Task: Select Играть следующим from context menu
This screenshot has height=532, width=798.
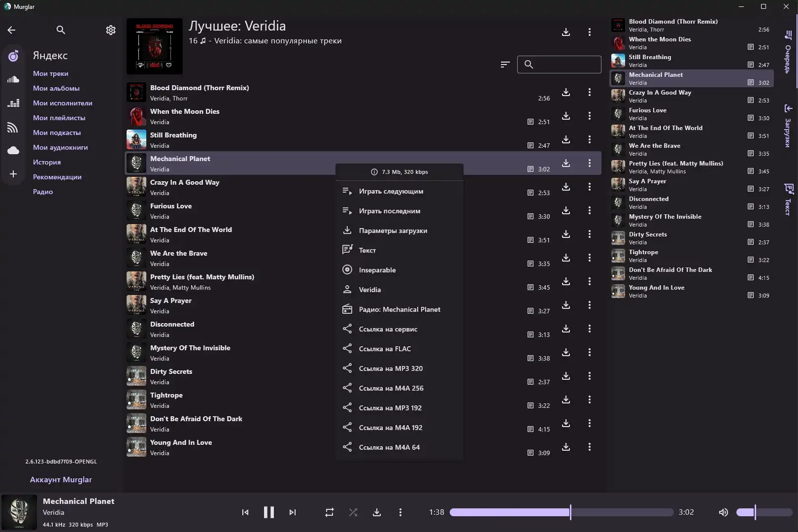Action: [391, 191]
